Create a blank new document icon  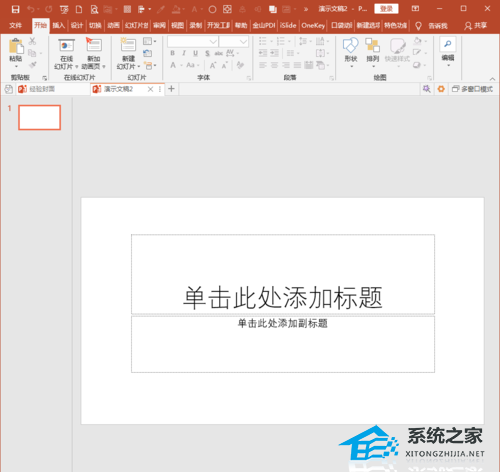(x=79, y=9)
